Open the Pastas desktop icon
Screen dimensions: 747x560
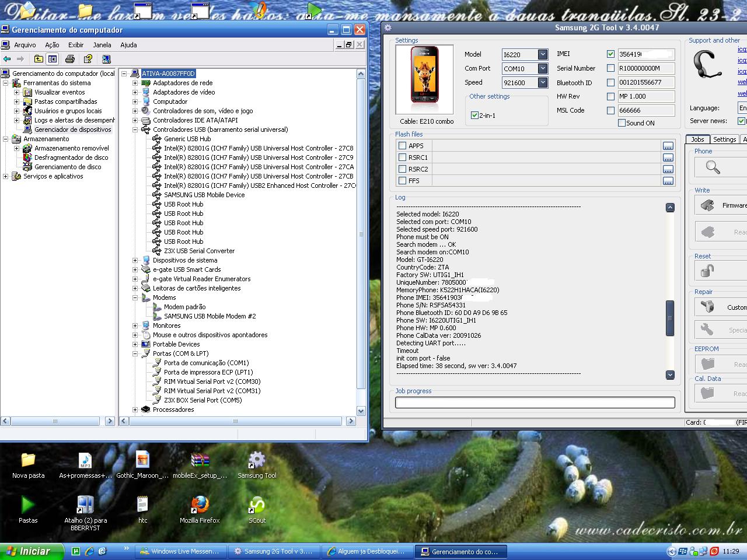coord(28,510)
